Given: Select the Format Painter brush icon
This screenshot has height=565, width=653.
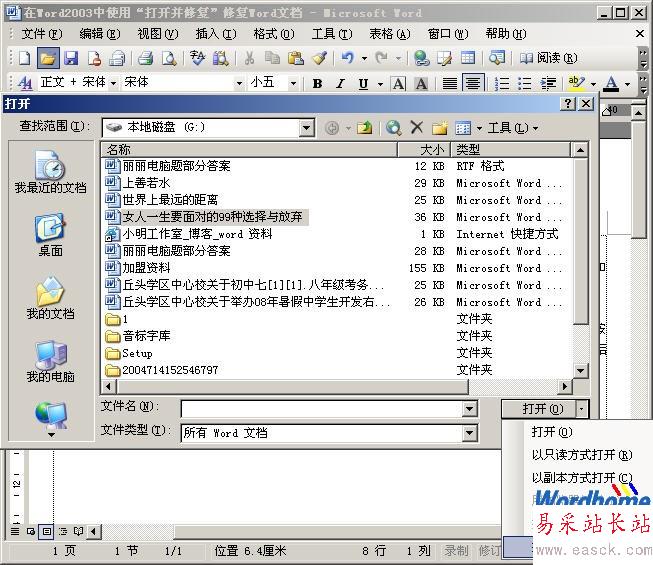Looking at the screenshot, I should coord(319,58).
